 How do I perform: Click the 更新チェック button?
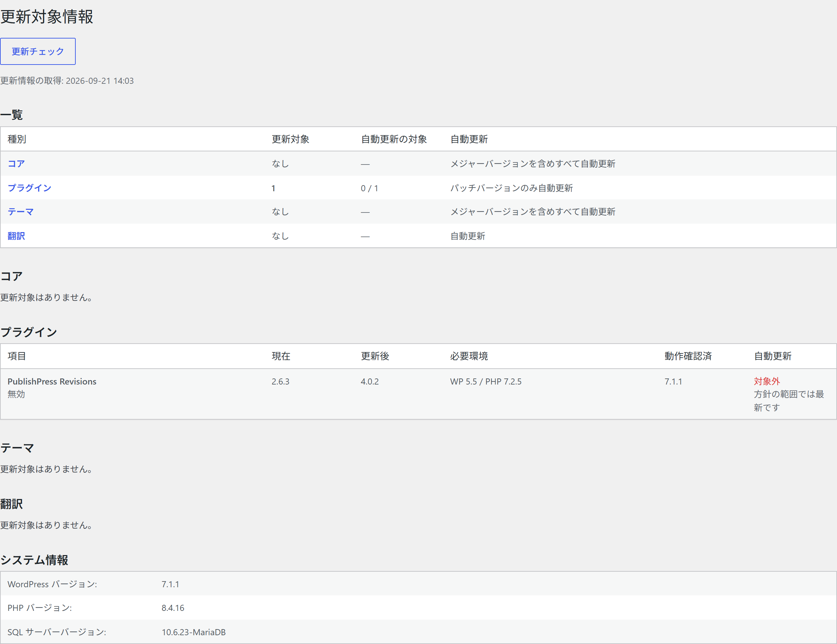(38, 51)
